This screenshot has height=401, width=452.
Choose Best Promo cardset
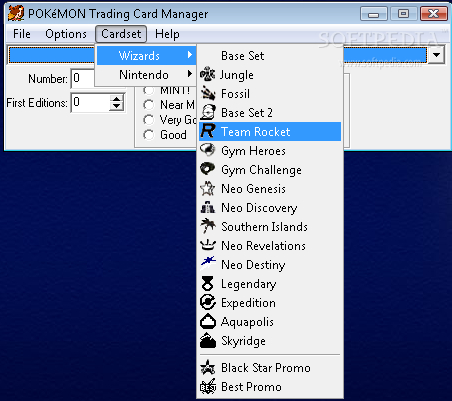[x=270, y=387]
